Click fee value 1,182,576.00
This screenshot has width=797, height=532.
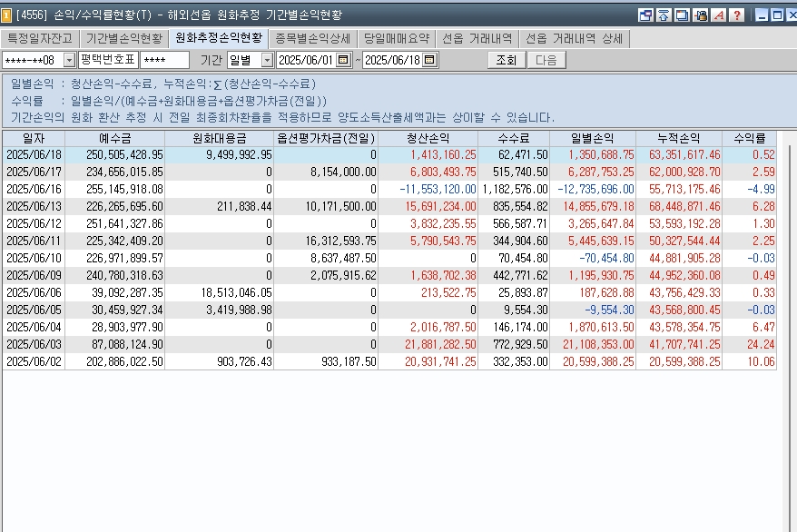point(515,189)
